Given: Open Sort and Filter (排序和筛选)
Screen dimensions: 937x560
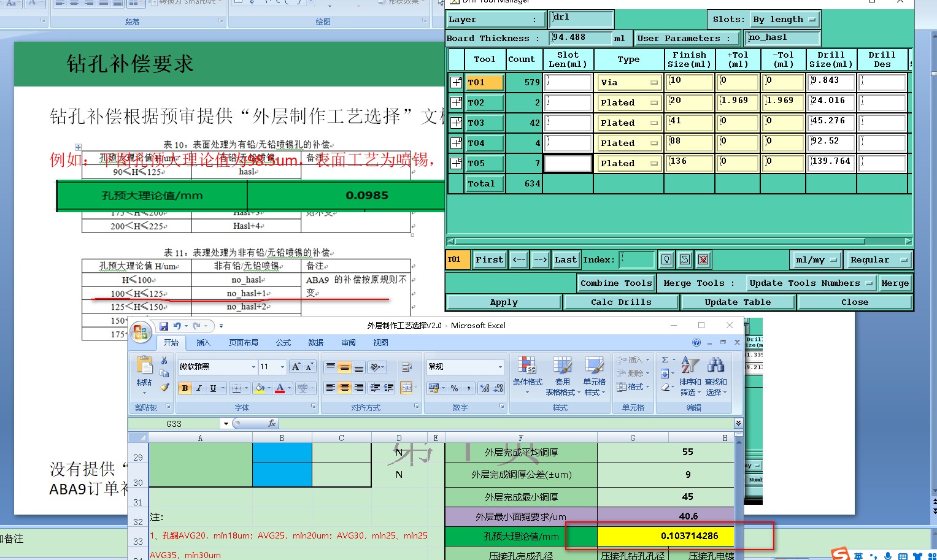Looking at the screenshot, I should click(690, 375).
